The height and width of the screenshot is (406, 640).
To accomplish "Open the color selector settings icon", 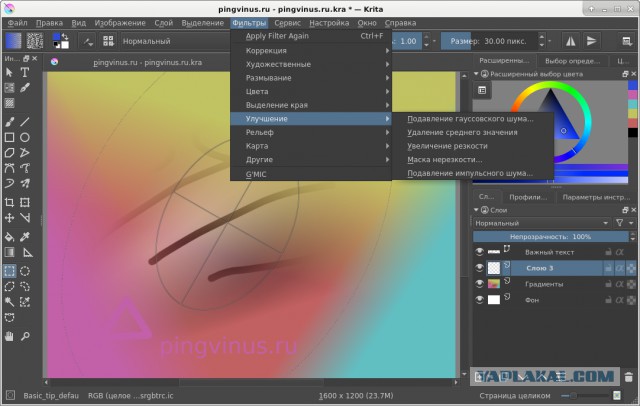I will (x=482, y=90).
